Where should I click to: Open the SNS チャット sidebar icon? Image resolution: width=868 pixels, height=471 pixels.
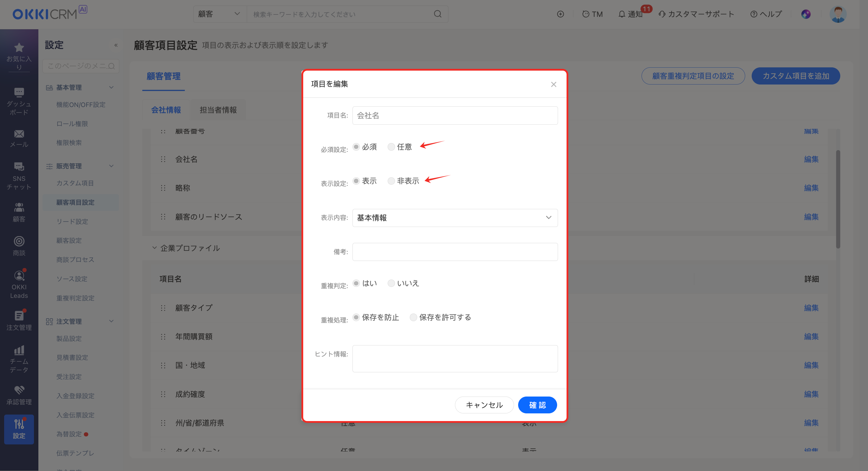[x=19, y=167]
